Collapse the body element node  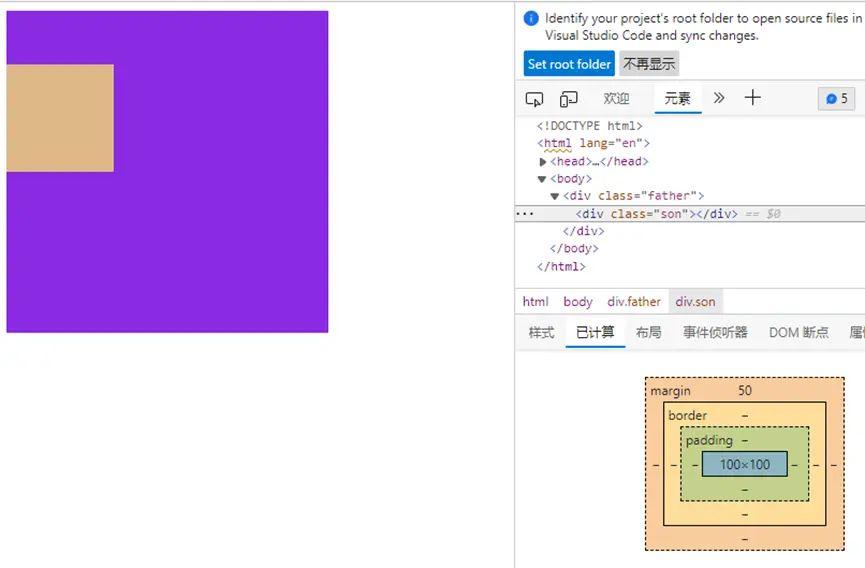click(542, 179)
